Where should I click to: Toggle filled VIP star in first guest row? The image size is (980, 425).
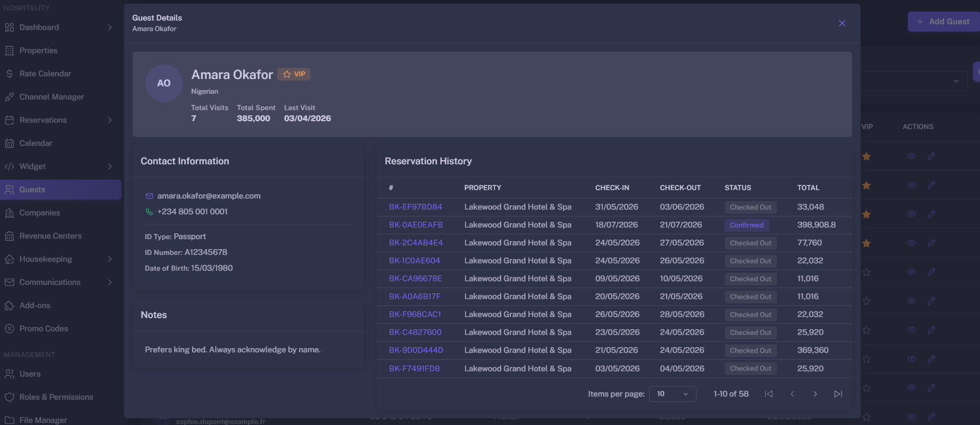coord(866,156)
